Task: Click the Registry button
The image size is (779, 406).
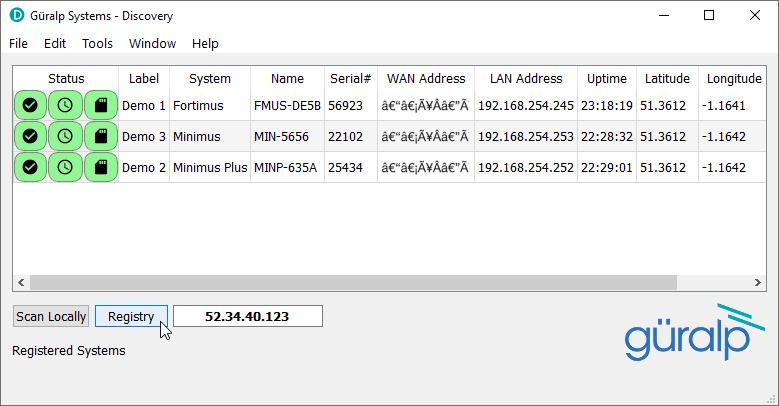Action: pos(131,317)
